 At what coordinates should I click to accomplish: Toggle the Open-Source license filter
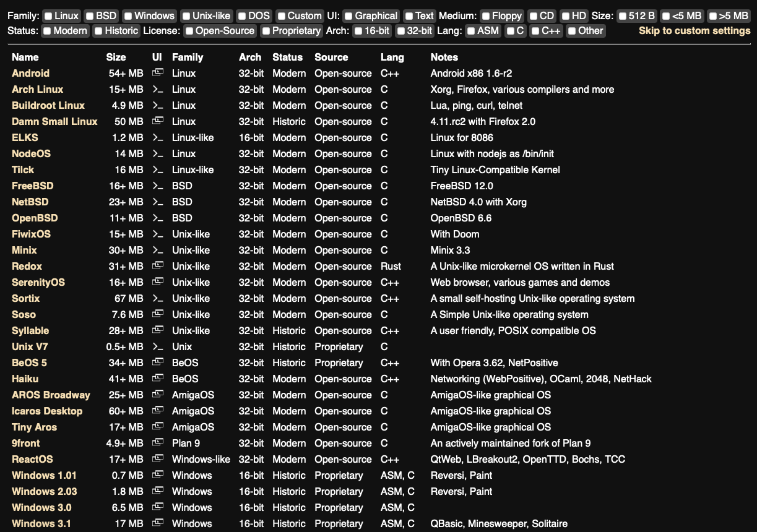pyautogui.click(x=190, y=31)
